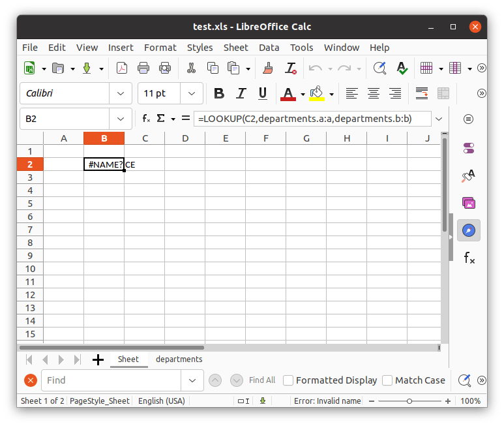Expand more standard toolbar items
Viewport: 504px width, 426px height.
coord(481,68)
